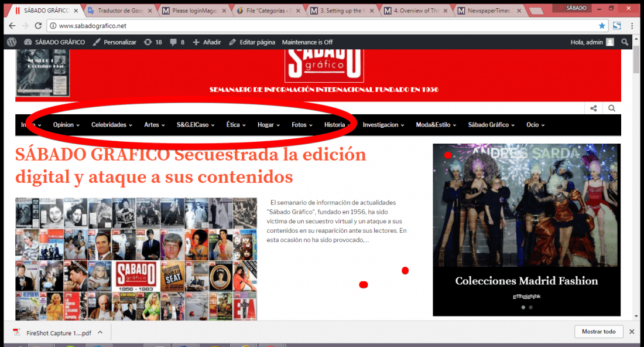The width and height of the screenshot is (644, 347).
Task: Expand the Fotos menu
Action: pos(302,125)
